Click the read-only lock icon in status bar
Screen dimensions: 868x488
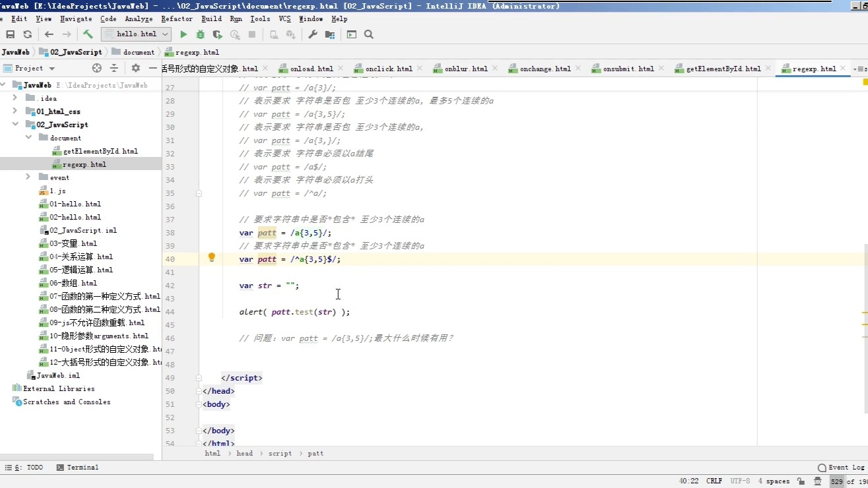[801, 481]
